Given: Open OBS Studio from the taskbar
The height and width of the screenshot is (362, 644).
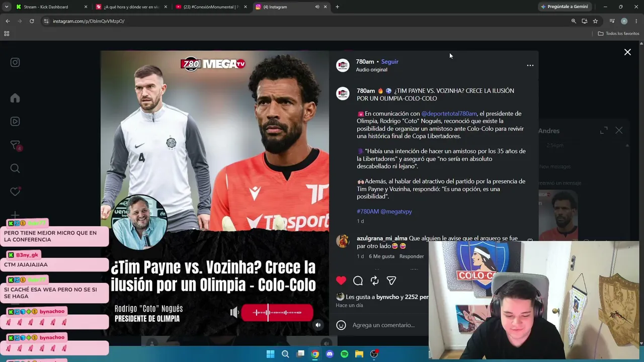Looking at the screenshot, I should (x=374, y=354).
